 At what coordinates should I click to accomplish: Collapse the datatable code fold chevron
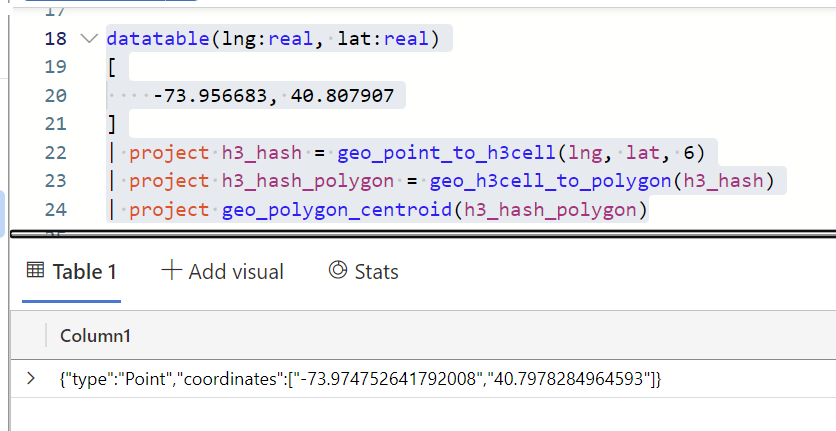89,39
